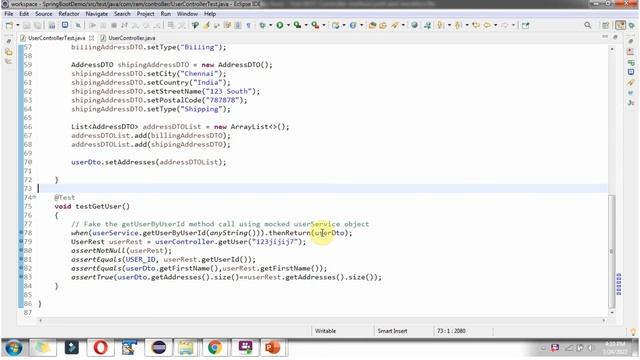
Task: Click the Writable status bar field
Action: click(325, 331)
